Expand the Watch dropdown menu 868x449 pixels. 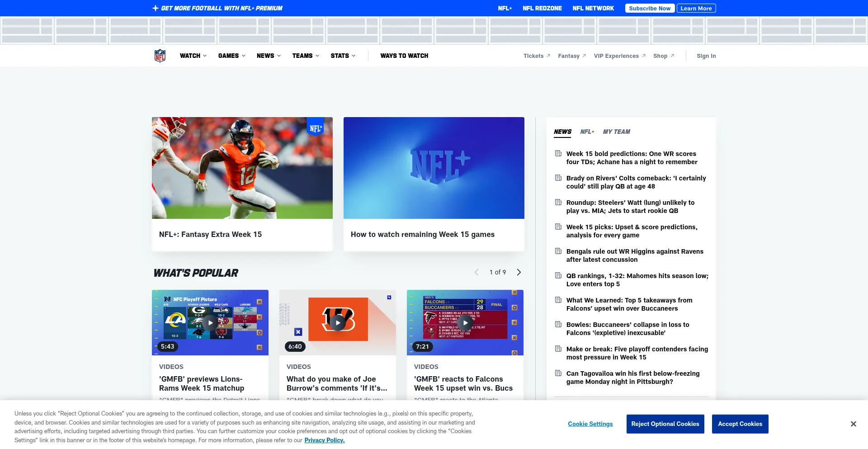tap(193, 56)
